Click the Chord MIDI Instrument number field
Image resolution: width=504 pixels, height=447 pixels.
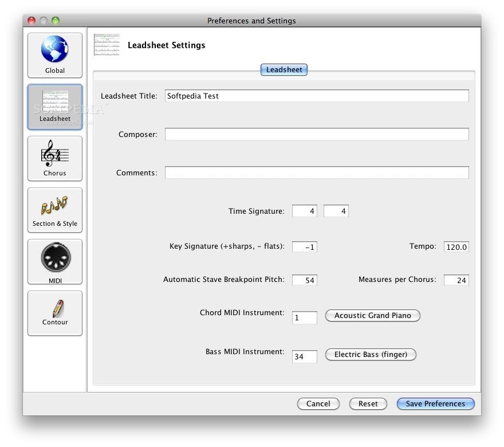tap(304, 318)
